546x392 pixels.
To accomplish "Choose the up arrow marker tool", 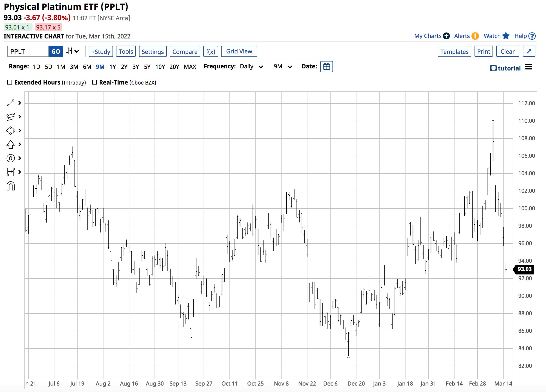I will 11,145.
